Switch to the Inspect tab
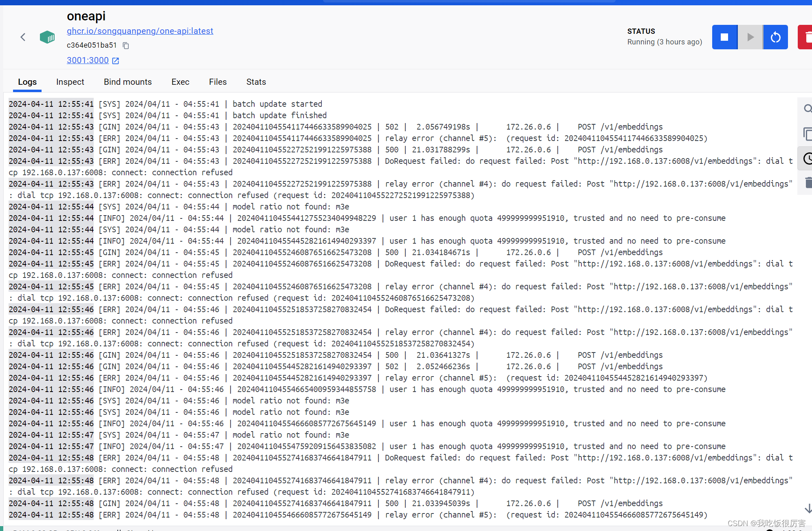Image resolution: width=812 pixels, height=531 pixels. [x=70, y=82]
